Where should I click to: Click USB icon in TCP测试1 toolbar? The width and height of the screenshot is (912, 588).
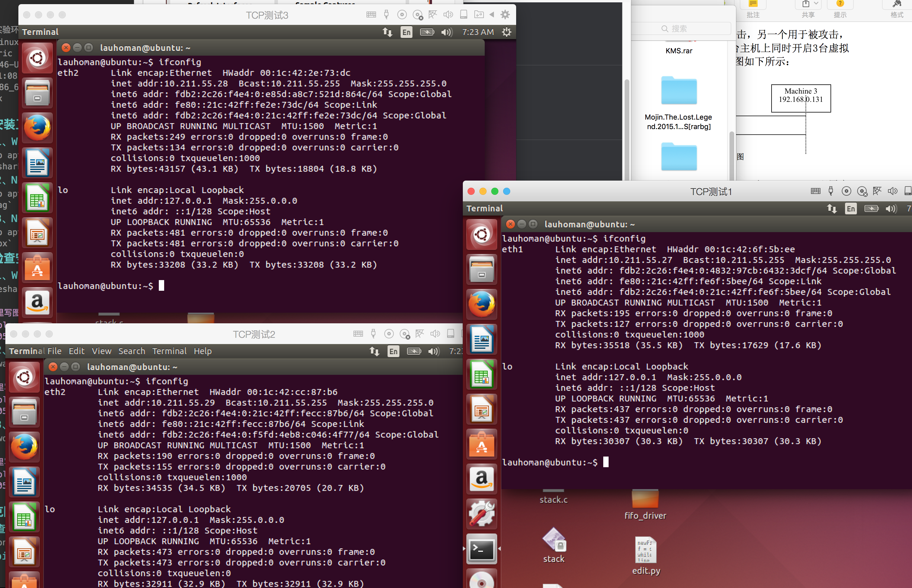pos(831,191)
